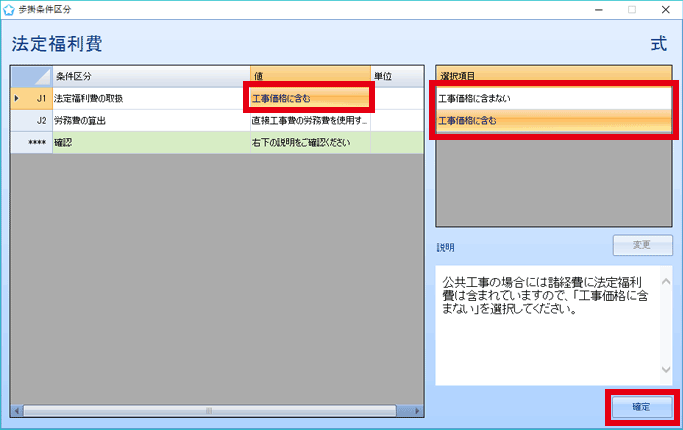Click the 労務費の算出 condition cell
683x430 pixels.
pos(150,120)
